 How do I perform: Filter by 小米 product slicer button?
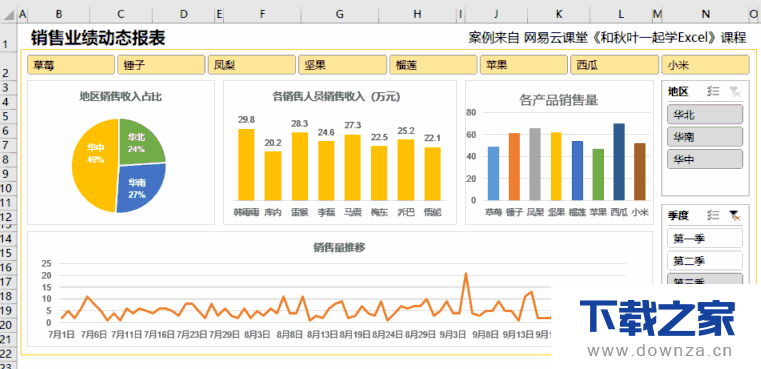click(705, 65)
